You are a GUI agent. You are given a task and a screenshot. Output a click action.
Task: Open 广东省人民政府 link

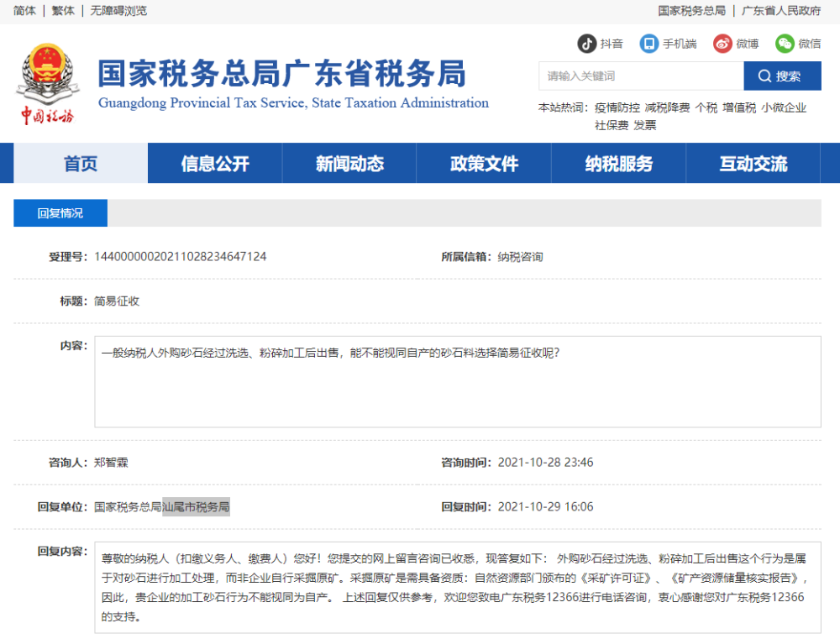(x=781, y=11)
